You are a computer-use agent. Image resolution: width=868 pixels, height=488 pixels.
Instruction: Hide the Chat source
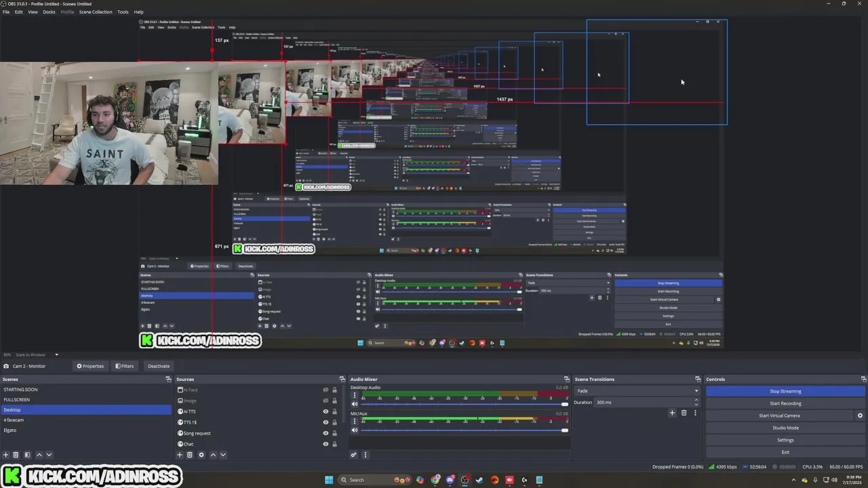[325, 444]
